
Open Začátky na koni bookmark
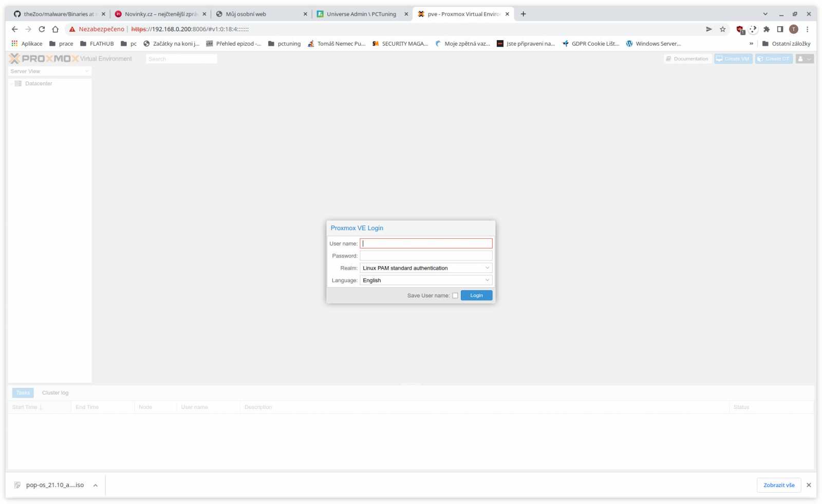pyautogui.click(x=171, y=44)
